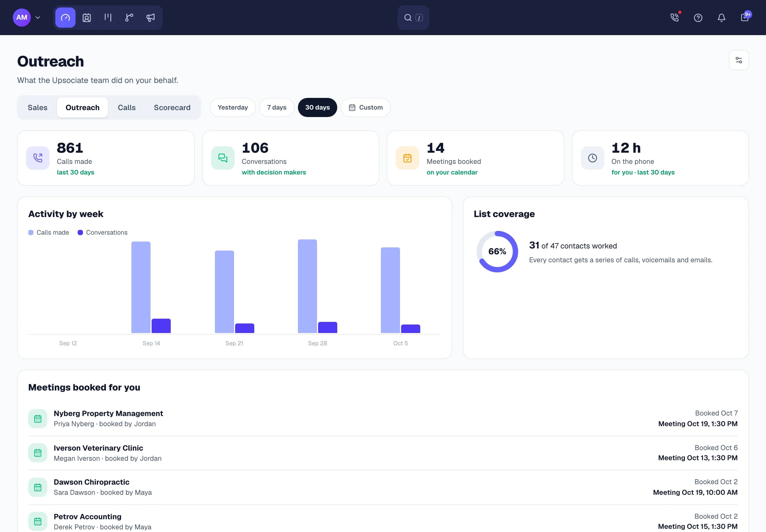Open the inbox icon with 9+ badge
The image size is (766, 532).
tap(745, 17)
